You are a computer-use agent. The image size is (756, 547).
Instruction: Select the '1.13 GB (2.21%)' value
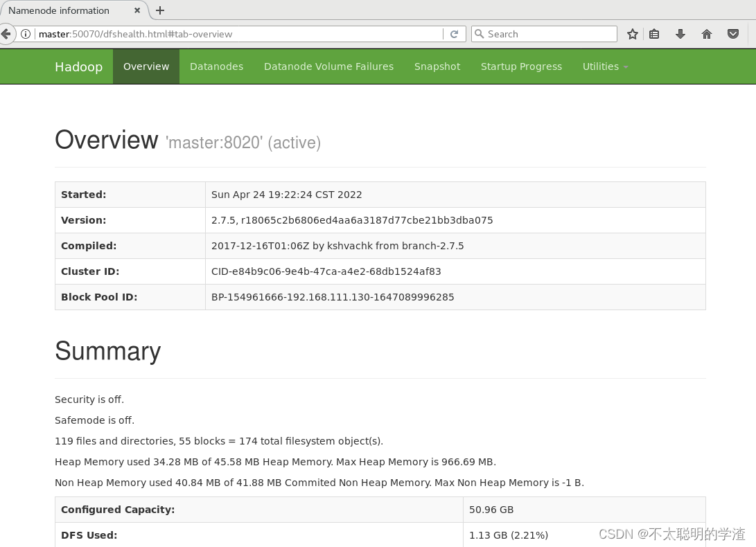coord(509,535)
